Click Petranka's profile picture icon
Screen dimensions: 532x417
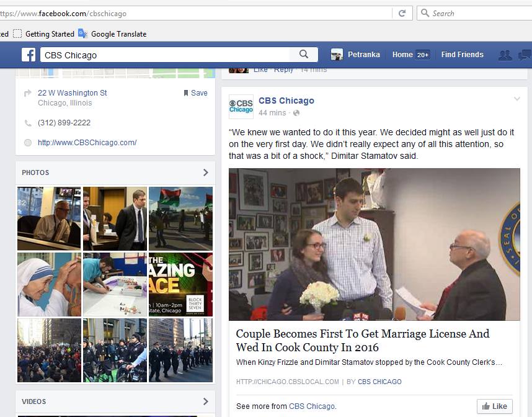337,55
